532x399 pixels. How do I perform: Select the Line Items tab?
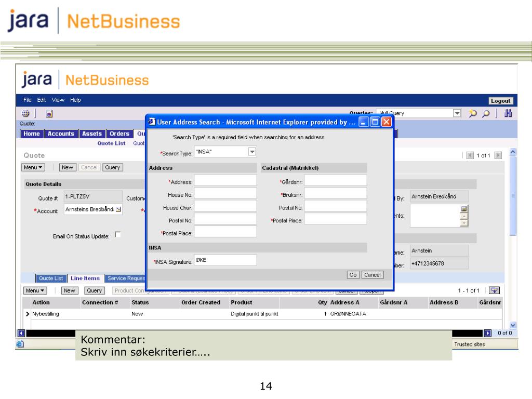point(85,278)
